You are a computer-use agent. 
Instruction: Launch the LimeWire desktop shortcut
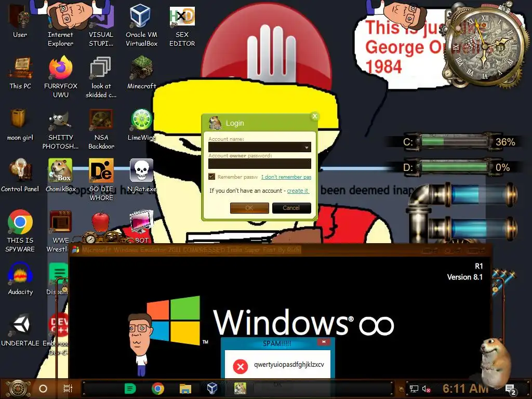click(141, 125)
